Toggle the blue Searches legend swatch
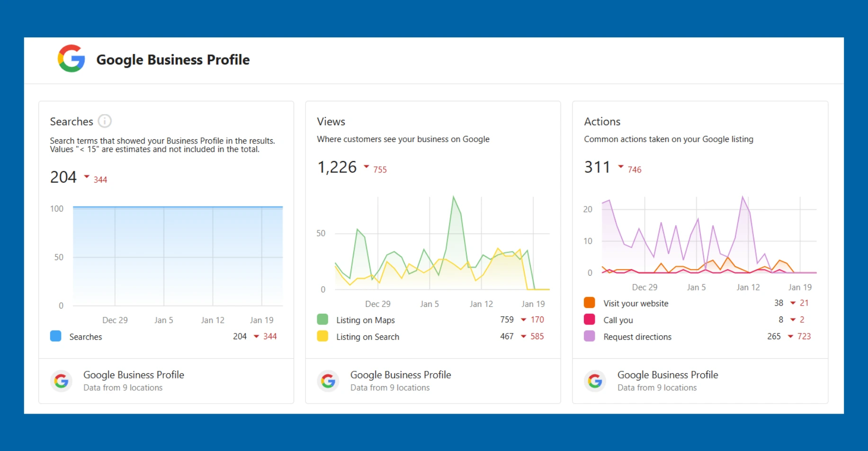This screenshot has height=451, width=868. (x=55, y=336)
